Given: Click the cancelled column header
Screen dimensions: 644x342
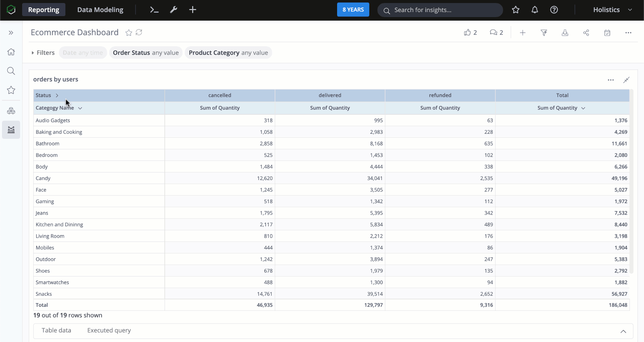Looking at the screenshot, I should click(220, 95).
